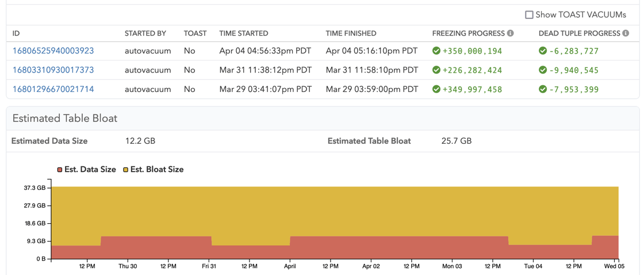Image resolution: width=644 pixels, height=275 pixels.
Task: Click the ID column header
Action: click(x=16, y=33)
